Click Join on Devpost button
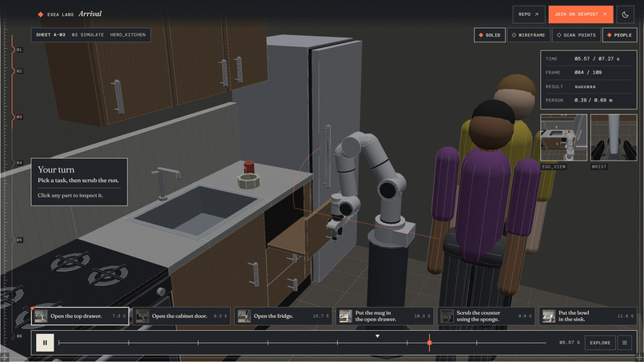Image resolution: width=644 pixels, height=362 pixels. pyautogui.click(x=580, y=14)
